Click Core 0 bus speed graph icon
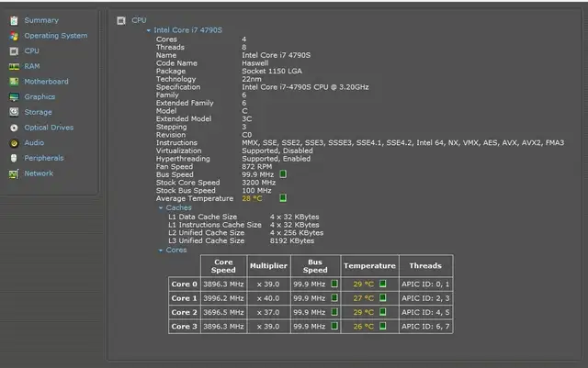Viewport: 588px width, 368px height. tap(334, 284)
